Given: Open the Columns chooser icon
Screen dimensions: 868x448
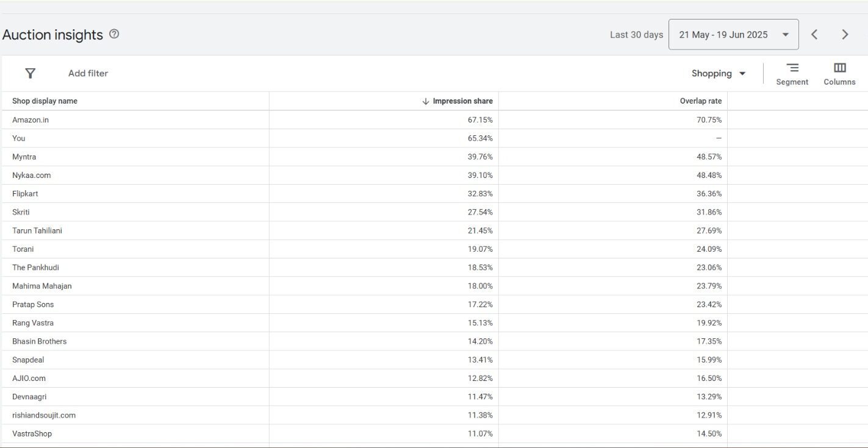Looking at the screenshot, I should coord(839,68).
